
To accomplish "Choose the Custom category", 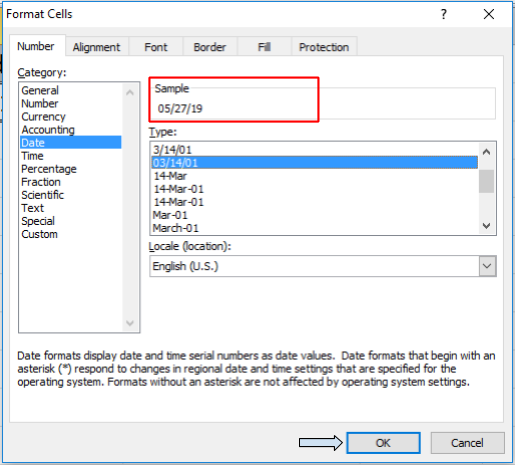I will coord(39,234).
